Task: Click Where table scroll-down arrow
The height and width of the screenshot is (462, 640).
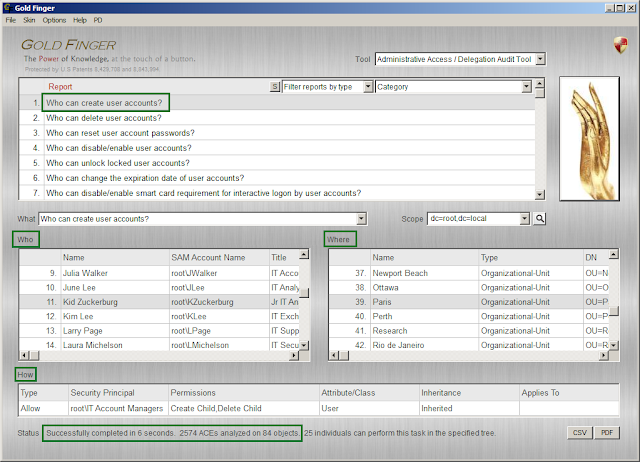Action: 613,345
